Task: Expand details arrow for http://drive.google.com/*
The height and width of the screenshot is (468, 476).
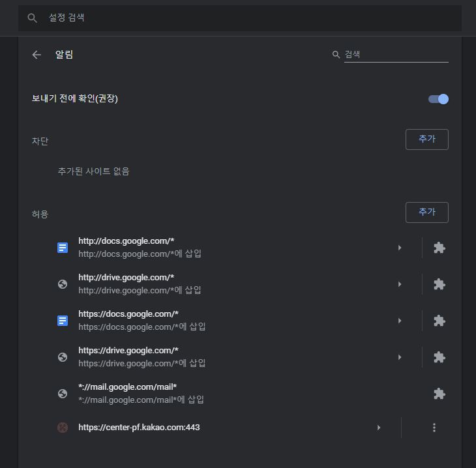Action: pyautogui.click(x=400, y=284)
